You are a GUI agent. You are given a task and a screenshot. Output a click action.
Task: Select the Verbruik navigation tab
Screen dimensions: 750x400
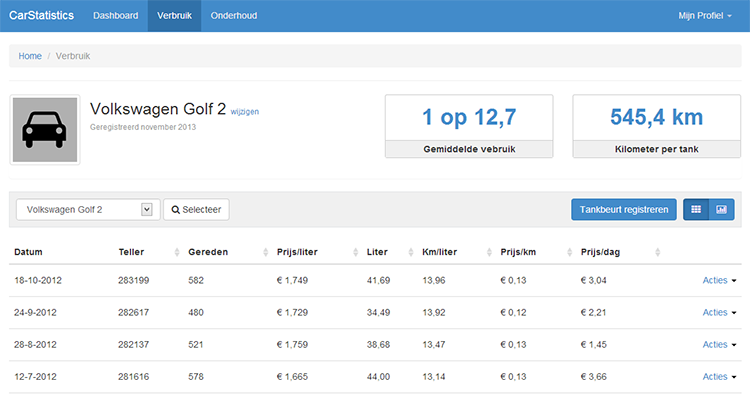[x=174, y=15]
